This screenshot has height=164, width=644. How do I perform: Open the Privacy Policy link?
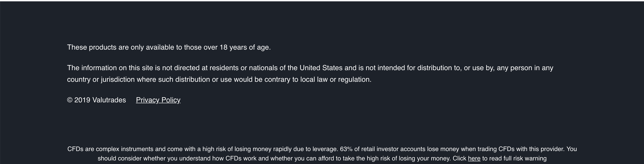158,100
